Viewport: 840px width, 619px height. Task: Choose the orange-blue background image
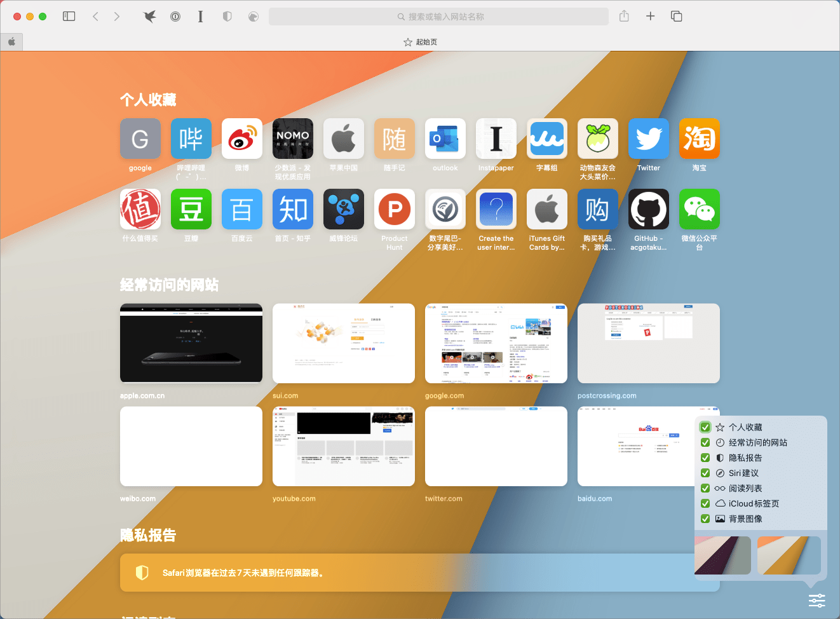pyautogui.click(x=789, y=555)
